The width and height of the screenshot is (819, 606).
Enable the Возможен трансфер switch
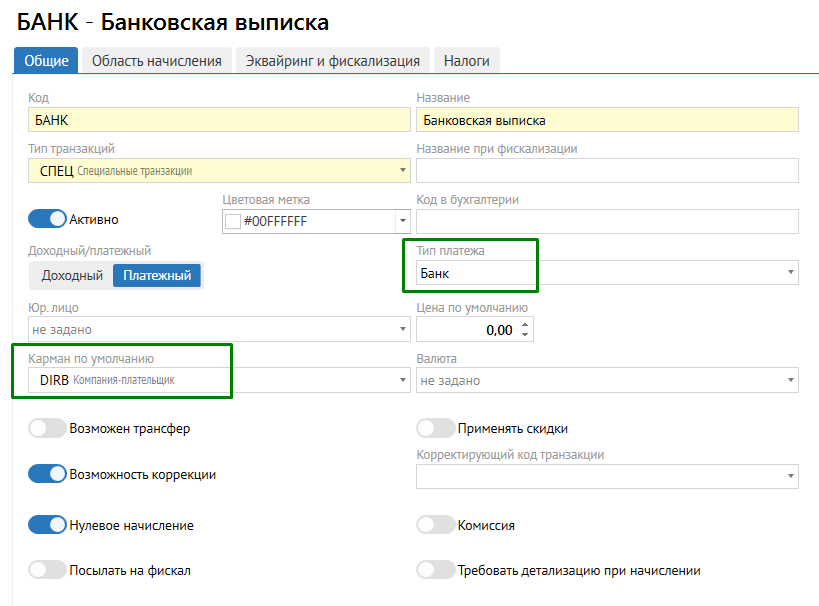coord(47,428)
